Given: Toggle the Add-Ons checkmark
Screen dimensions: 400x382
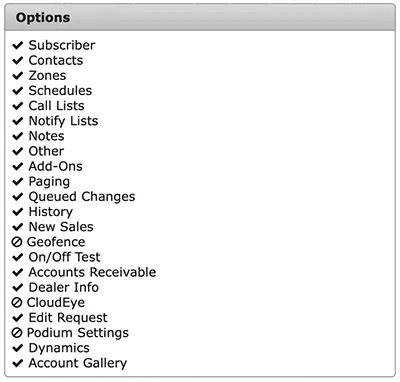Looking at the screenshot, I should (17, 166).
